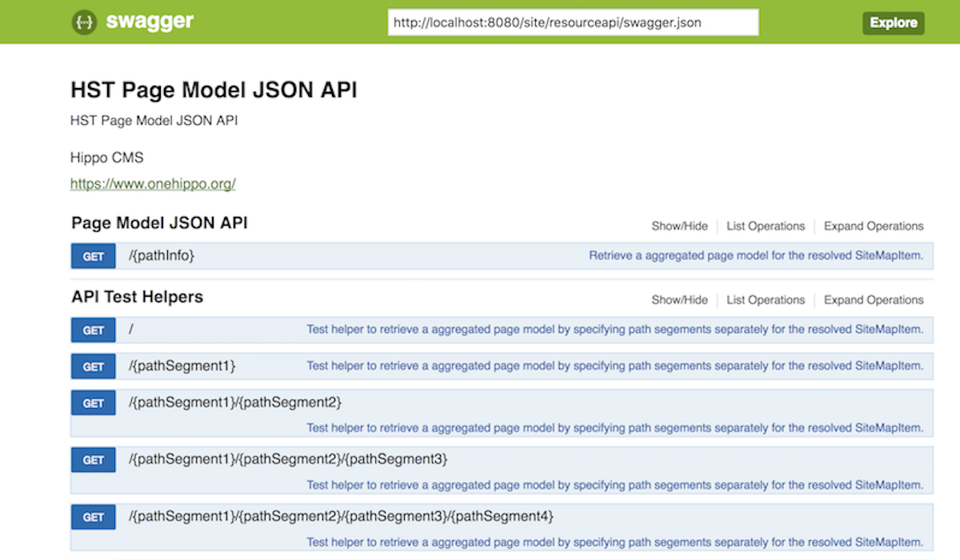The width and height of the screenshot is (960, 560).
Task: Click the small 'HST Page Model JSON API' subtitle
Action: pos(154,121)
